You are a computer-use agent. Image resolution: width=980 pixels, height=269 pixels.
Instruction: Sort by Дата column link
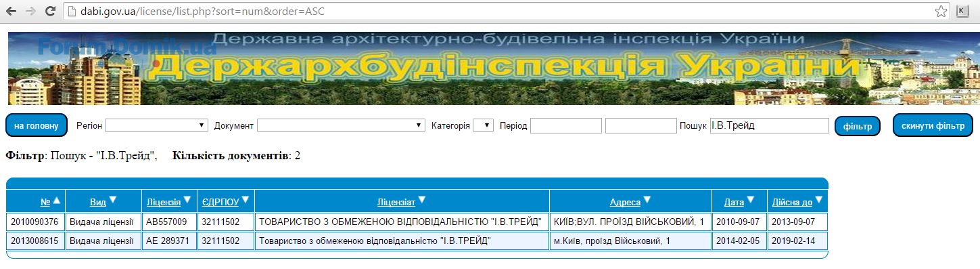[734, 202]
